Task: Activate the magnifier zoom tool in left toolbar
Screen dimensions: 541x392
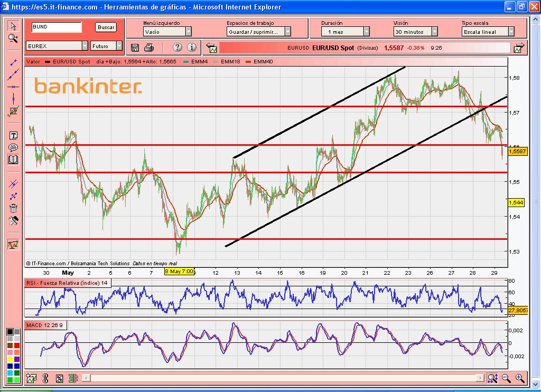Action: point(13,38)
